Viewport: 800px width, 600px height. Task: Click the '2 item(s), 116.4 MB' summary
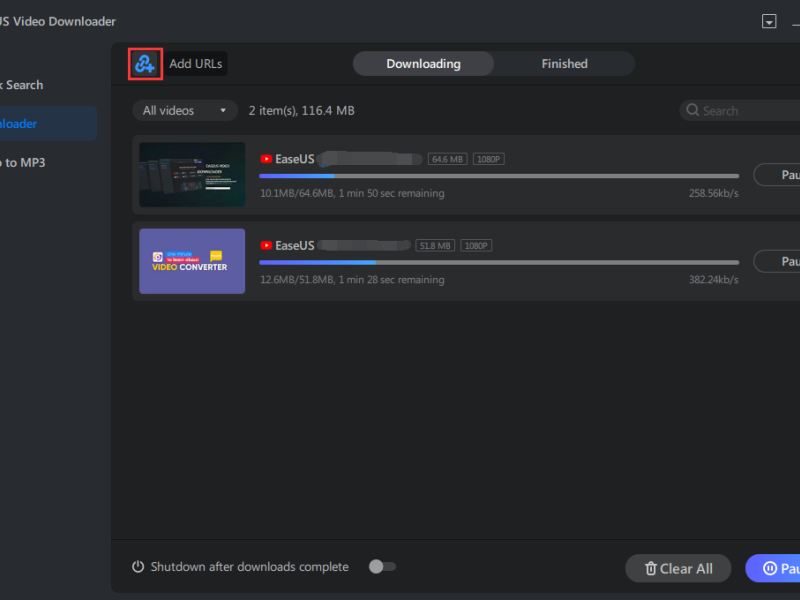click(302, 111)
